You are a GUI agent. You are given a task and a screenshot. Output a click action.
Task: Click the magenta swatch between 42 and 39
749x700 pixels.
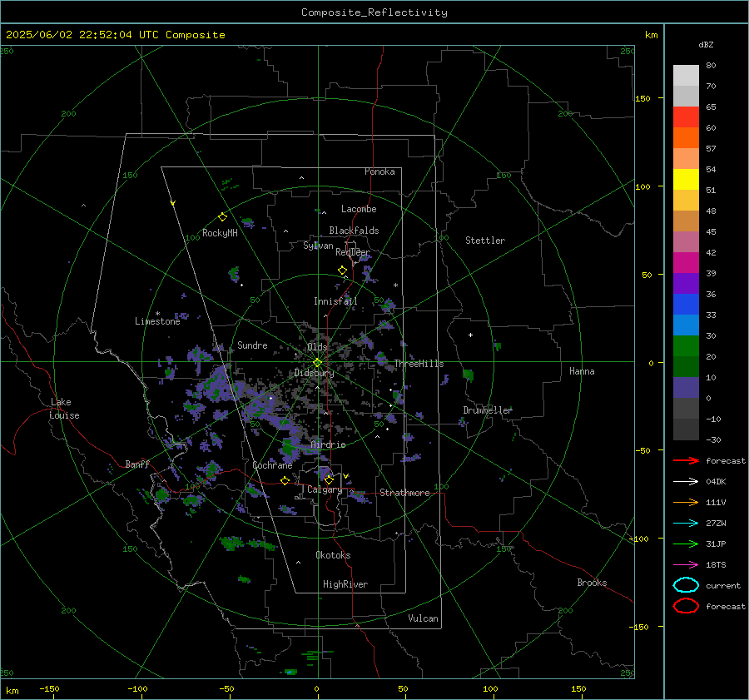click(x=686, y=263)
